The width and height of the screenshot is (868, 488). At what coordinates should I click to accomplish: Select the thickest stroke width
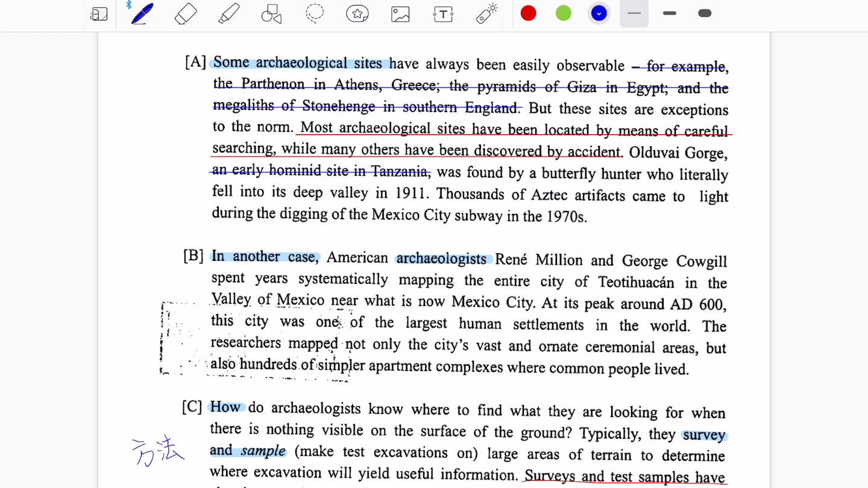[x=705, y=13]
